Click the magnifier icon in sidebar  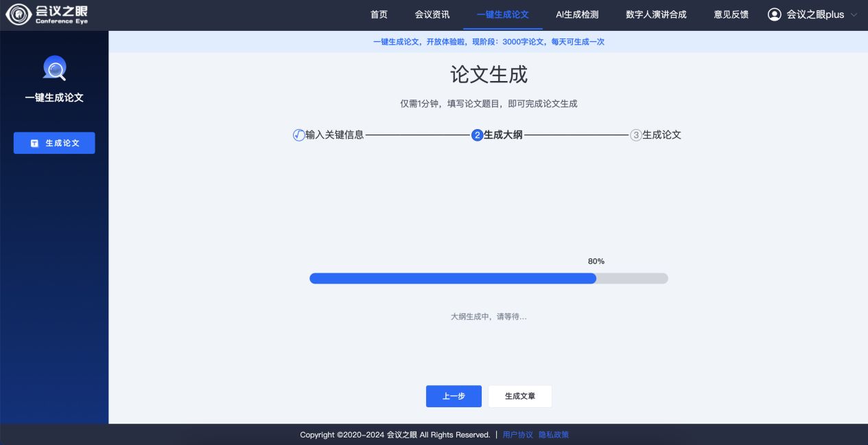coord(54,69)
